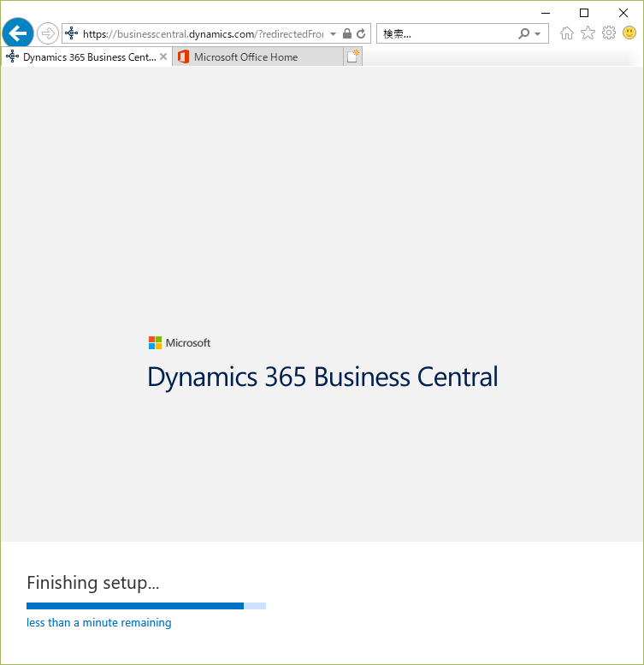Click the forward navigation arrow

[47, 33]
